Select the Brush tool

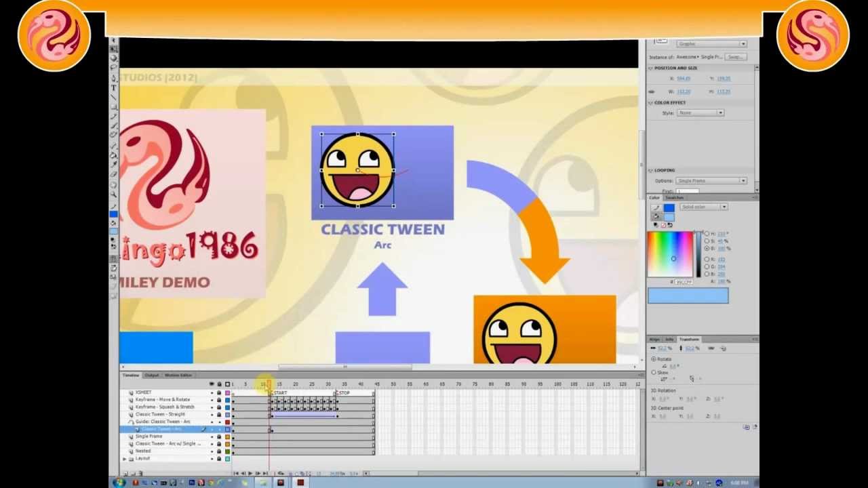(114, 125)
